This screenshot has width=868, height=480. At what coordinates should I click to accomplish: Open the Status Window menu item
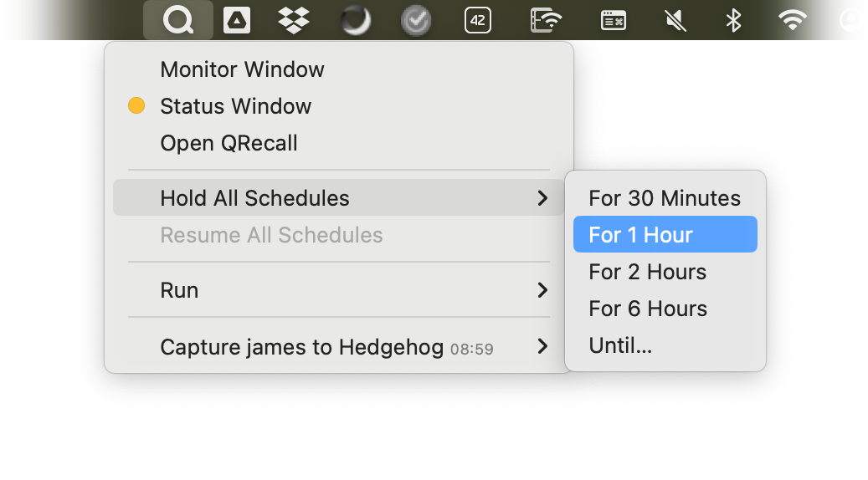(x=339, y=106)
